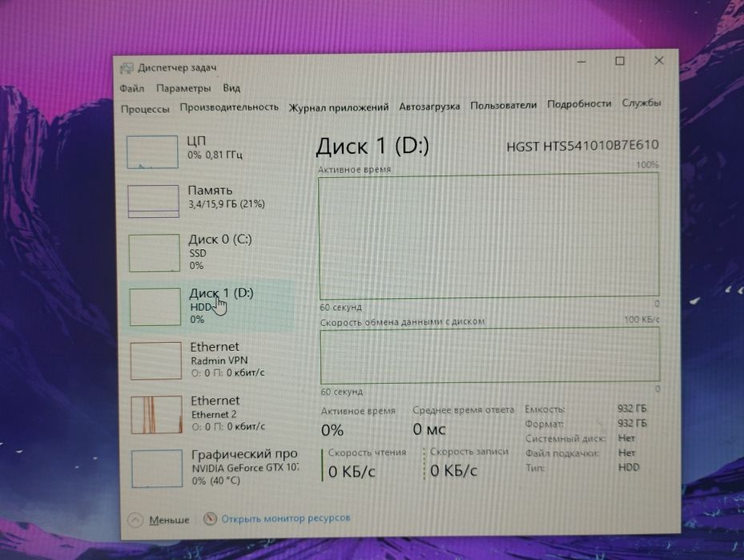Image resolution: width=744 pixels, height=560 pixels.
Task: Open the Файл menu
Action: click(x=132, y=88)
